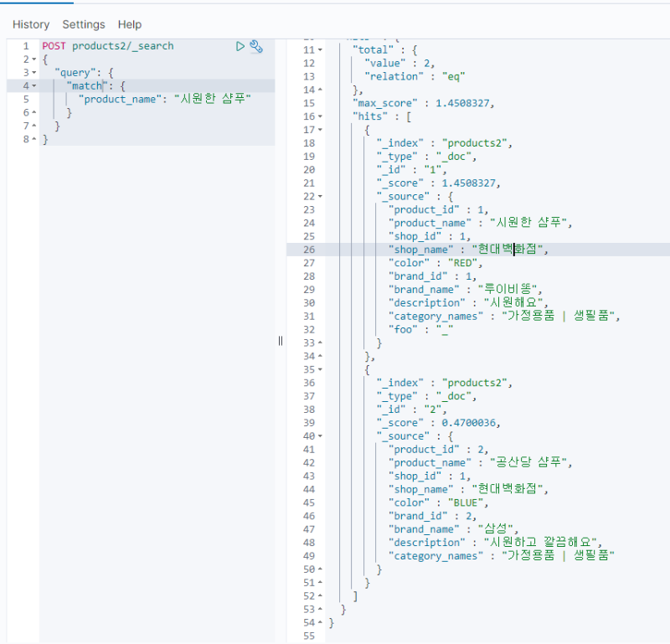The height and width of the screenshot is (644, 670).
Task: Click the pane resize handle between editors
Action: point(281,340)
